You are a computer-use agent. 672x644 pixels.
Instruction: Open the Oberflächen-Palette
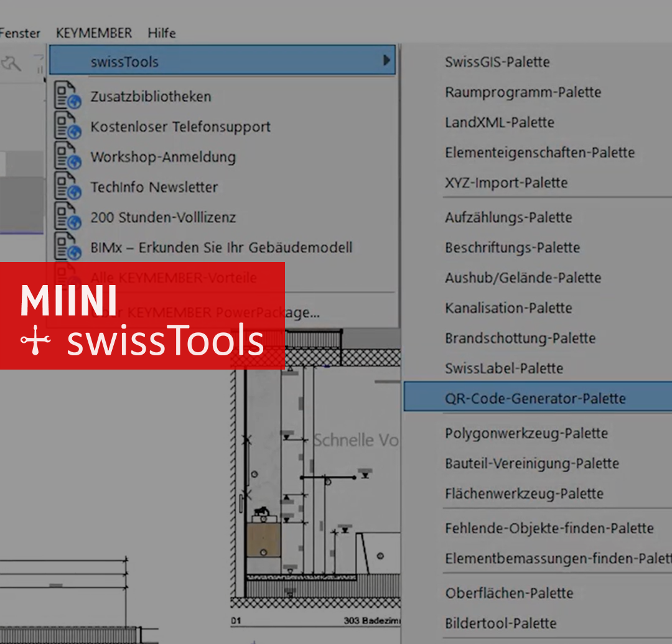(x=509, y=593)
